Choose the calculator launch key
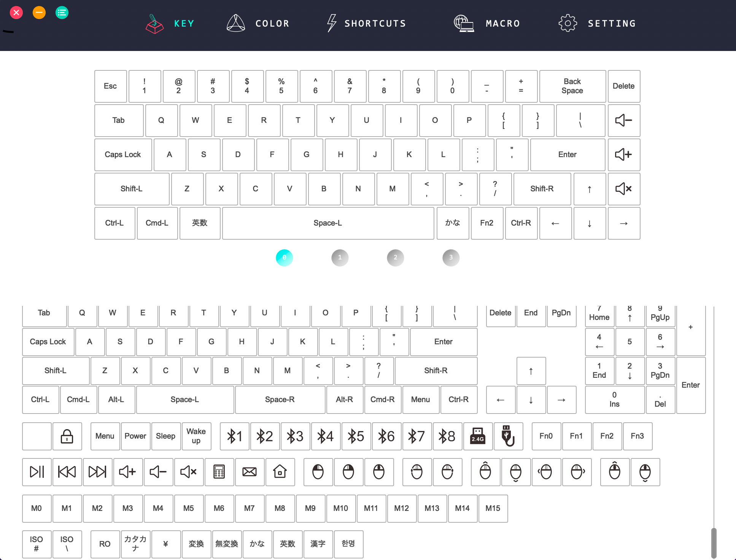Image resolution: width=736 pixels, height=560 pixels. (x=219, y=472)
